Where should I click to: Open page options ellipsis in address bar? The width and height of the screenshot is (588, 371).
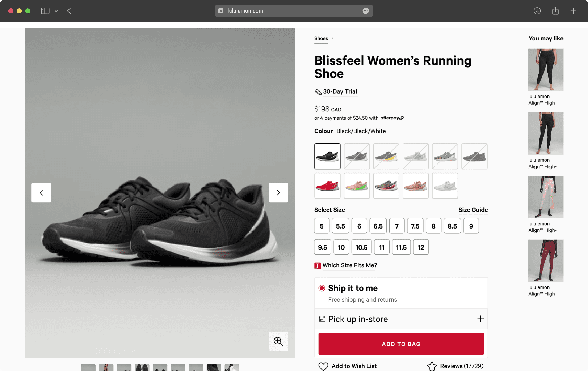365,11
